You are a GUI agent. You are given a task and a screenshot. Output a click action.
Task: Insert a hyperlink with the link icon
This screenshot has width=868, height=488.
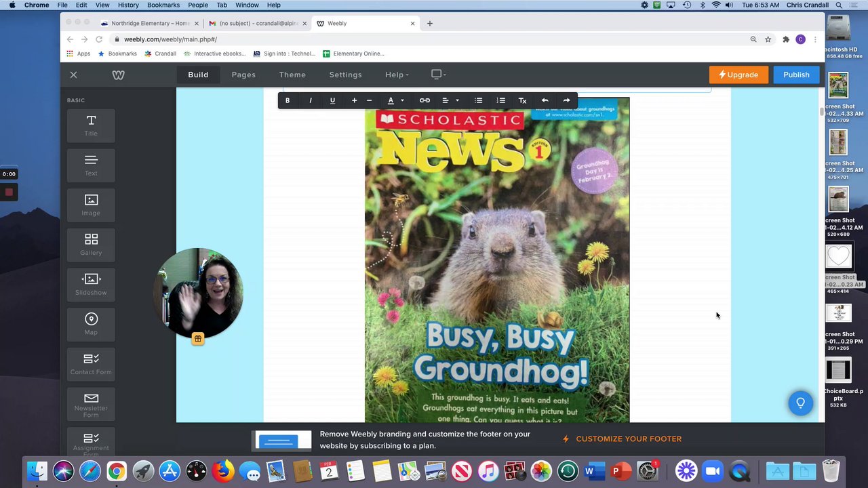pos(425,100)
